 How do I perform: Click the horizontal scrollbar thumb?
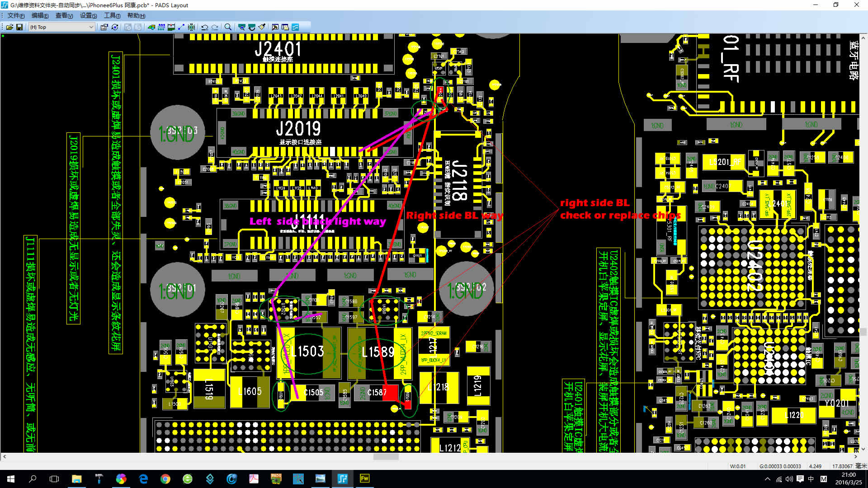(386, 457)
